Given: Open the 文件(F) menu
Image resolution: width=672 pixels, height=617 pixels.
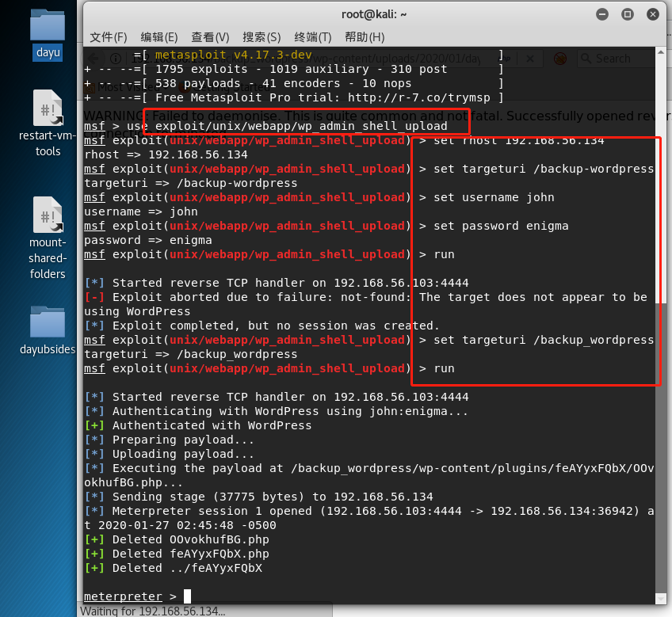Looking at the screenshot, I should [x=108, y=37].
